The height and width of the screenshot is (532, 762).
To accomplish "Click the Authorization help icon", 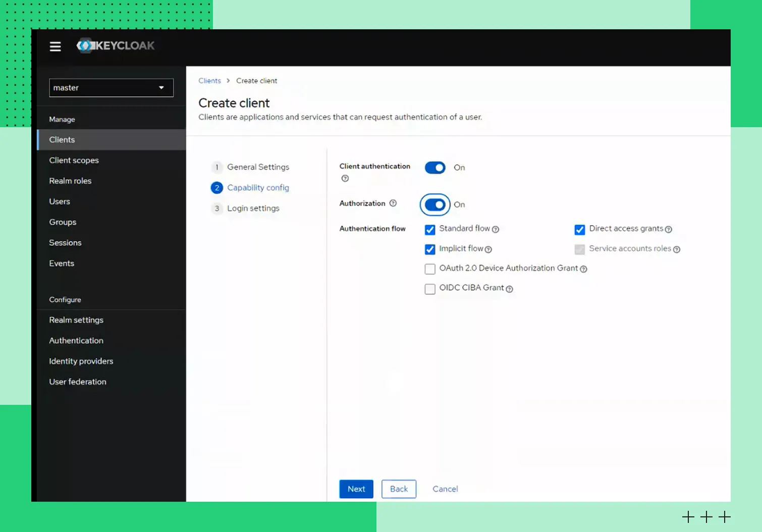I will pyautogui.click(x=393, y=203).
